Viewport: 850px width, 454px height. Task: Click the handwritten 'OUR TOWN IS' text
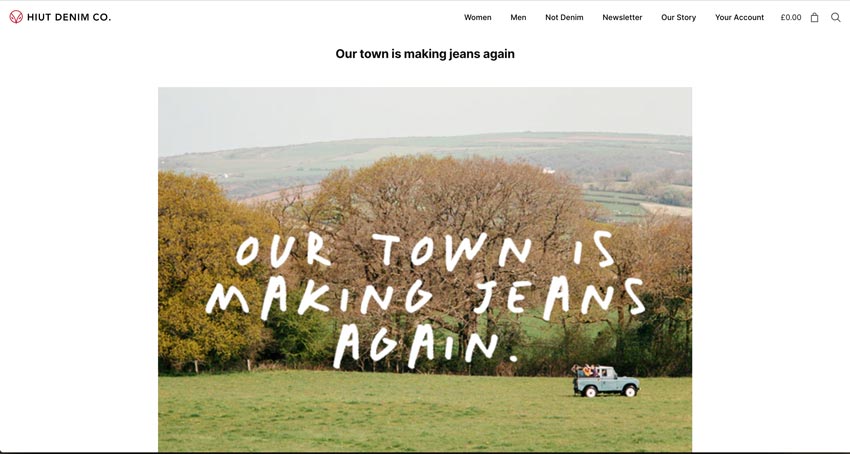click(x=425, y=251)
